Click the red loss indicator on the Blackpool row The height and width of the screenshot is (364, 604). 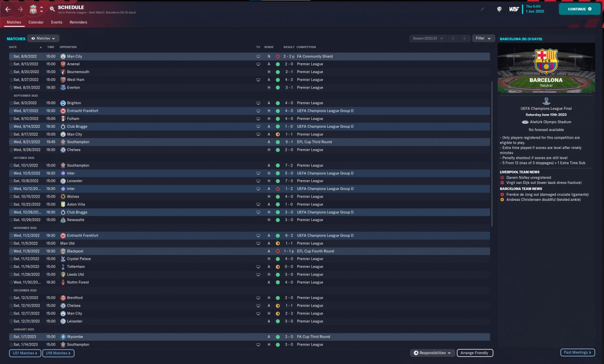[277, 251]
